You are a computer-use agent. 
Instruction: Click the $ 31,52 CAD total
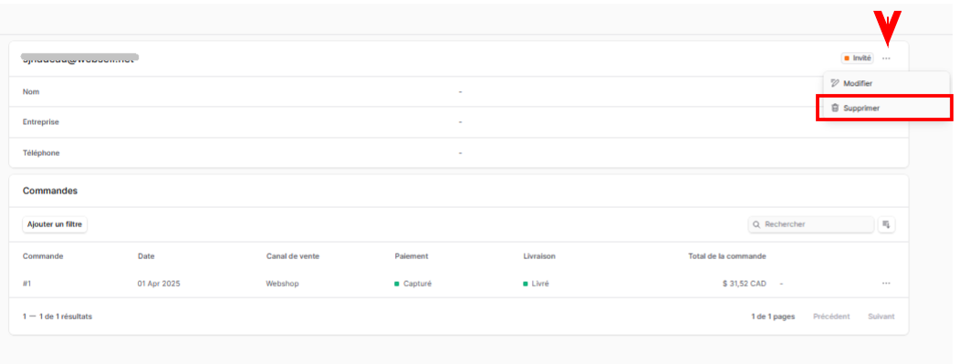pyautogui.click(x=744, y=284)
